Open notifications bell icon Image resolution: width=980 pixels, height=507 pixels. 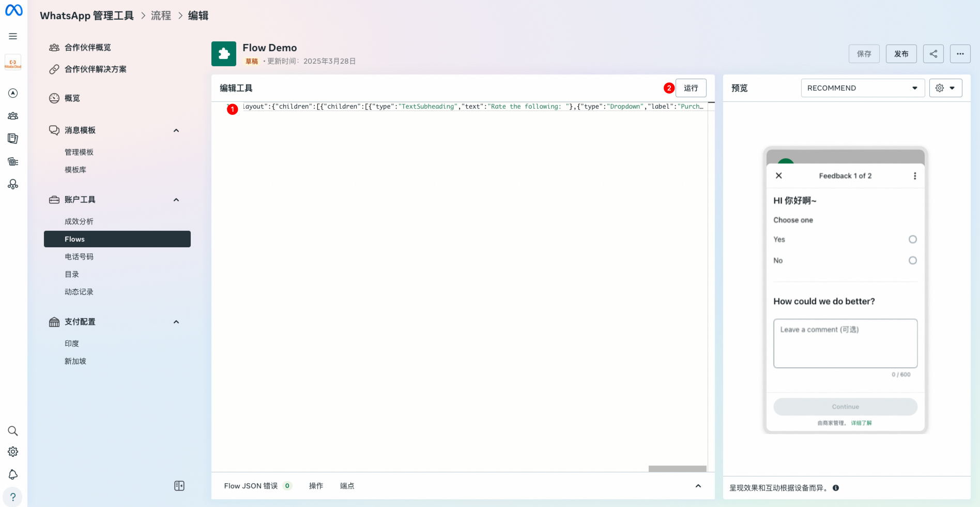(x=13, y=474)
